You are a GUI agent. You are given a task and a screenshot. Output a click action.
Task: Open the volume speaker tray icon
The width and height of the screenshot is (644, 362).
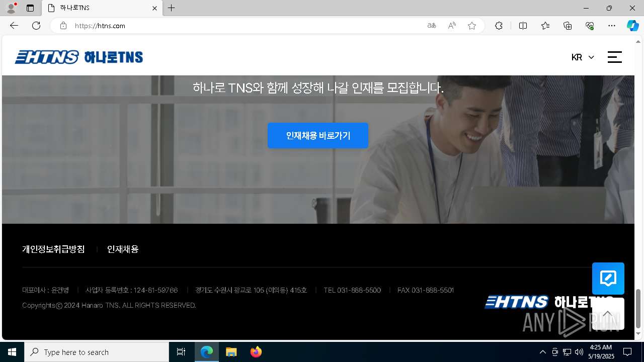click(579, 352)
